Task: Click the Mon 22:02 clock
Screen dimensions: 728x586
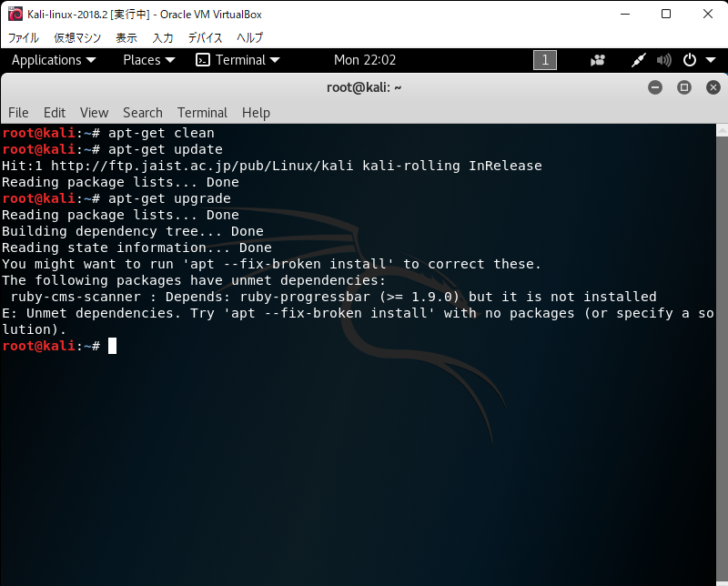Action: coord(365,60)
